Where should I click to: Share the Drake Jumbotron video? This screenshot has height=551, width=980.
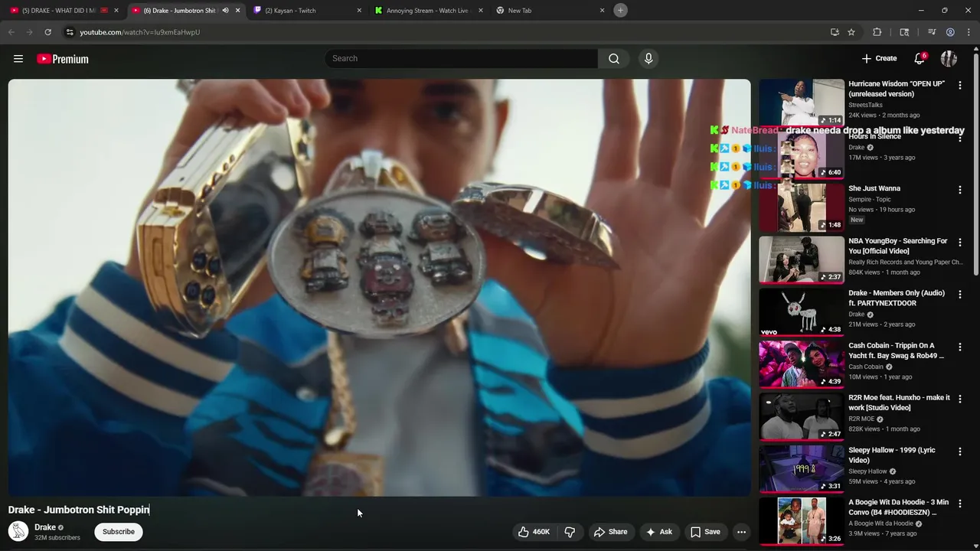610,532
